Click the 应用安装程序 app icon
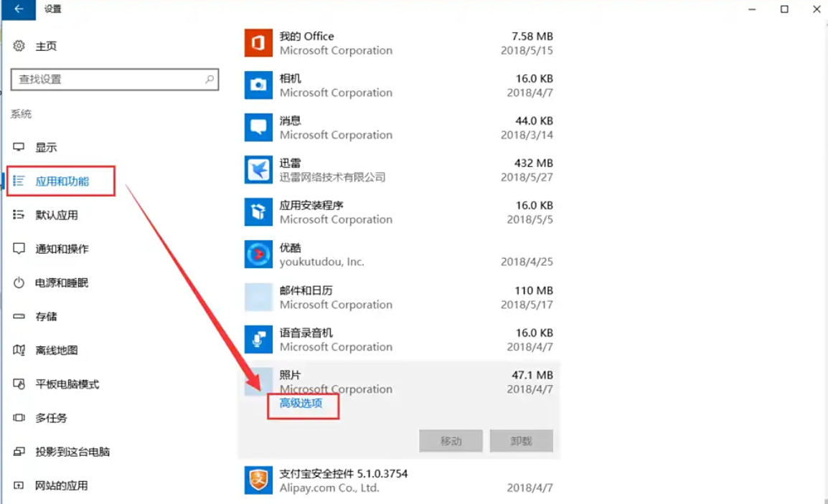Viewport: 828px width, 504px height. [258, 212]
